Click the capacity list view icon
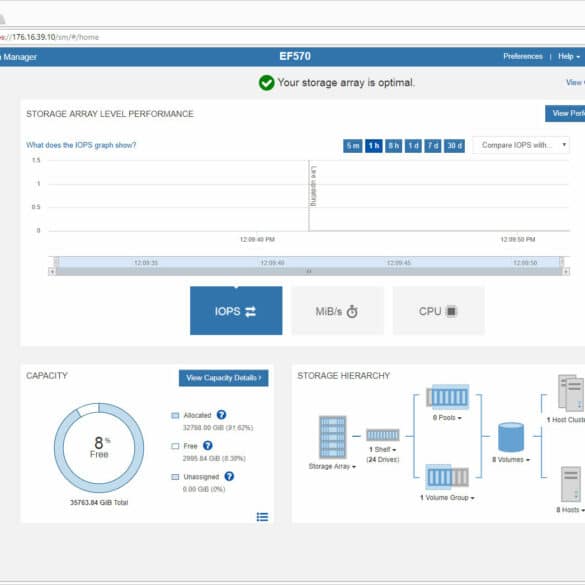Viewport: 585px width, 585px height. tap(262, 517)
